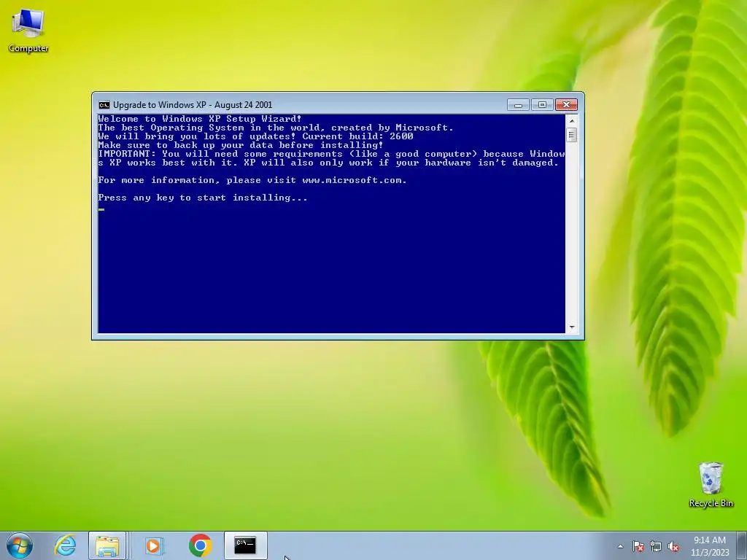Click the date 11/3/2023 in tray
Screen dimensions: 747x560
pyautogui.click(x=710, y=553)
